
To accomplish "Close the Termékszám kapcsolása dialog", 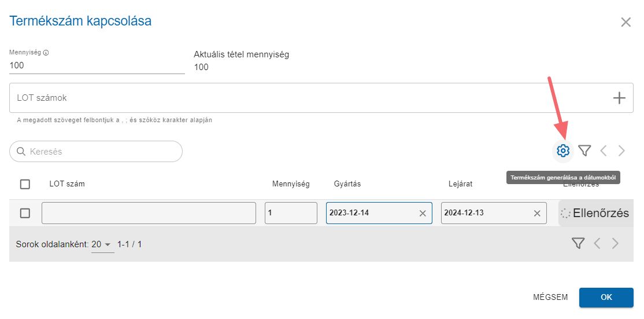I will tap(626, 22).
